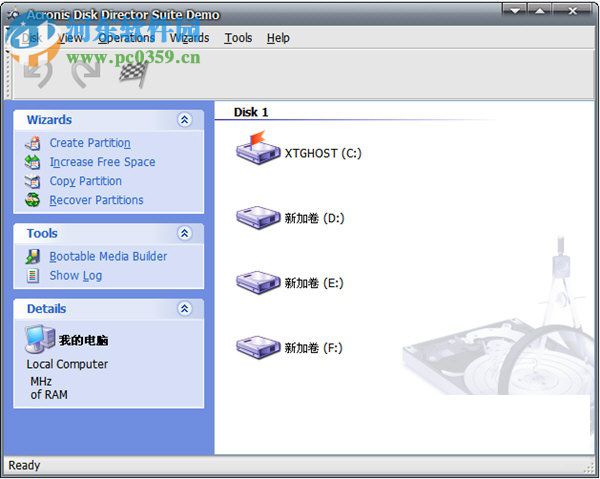The width and height of the screenshot is (600, 479).
Task: Click the Undo arrow toolbar icon
Action: click(x=38, y=74)
